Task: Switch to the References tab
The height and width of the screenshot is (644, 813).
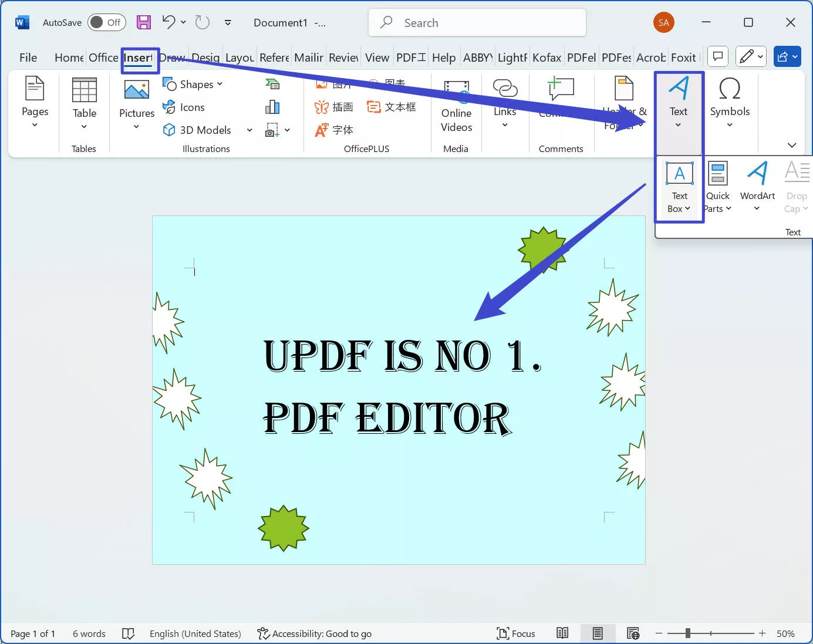Action: tap(274, 58)
